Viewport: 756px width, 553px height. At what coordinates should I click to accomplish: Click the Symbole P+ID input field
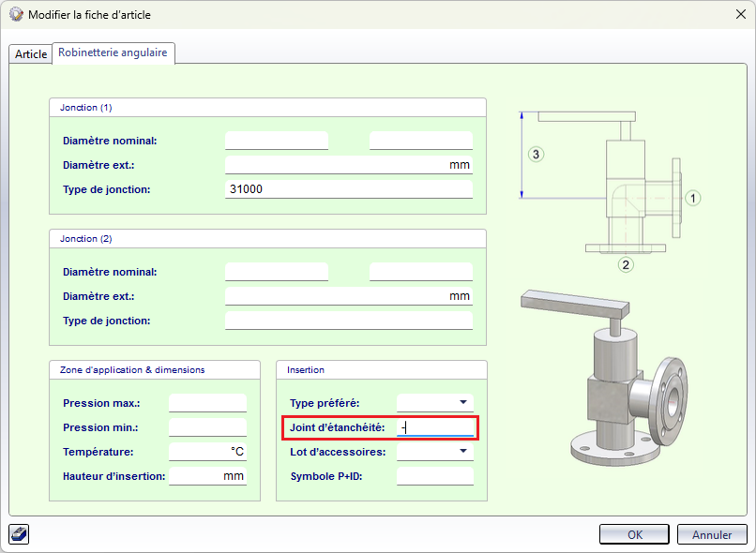[x=435, y=476]
